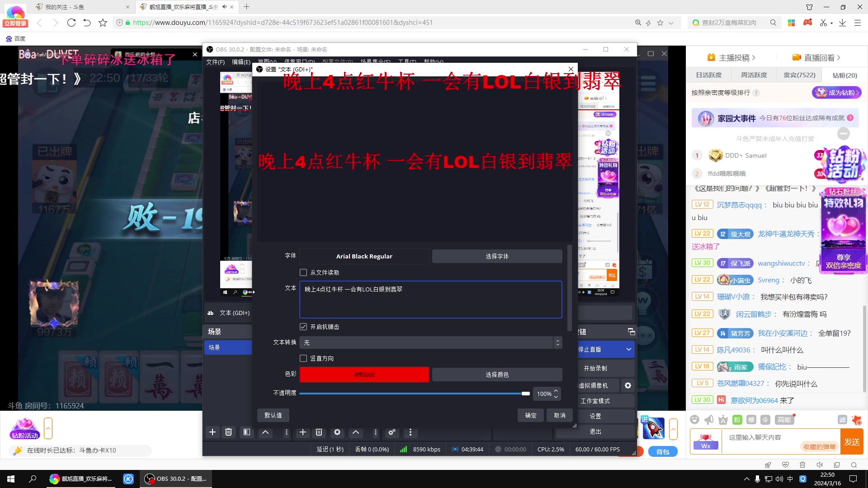Refresh the Douyu page
The width and height of the screenshot is (868, 488).
tap(71, 23)
